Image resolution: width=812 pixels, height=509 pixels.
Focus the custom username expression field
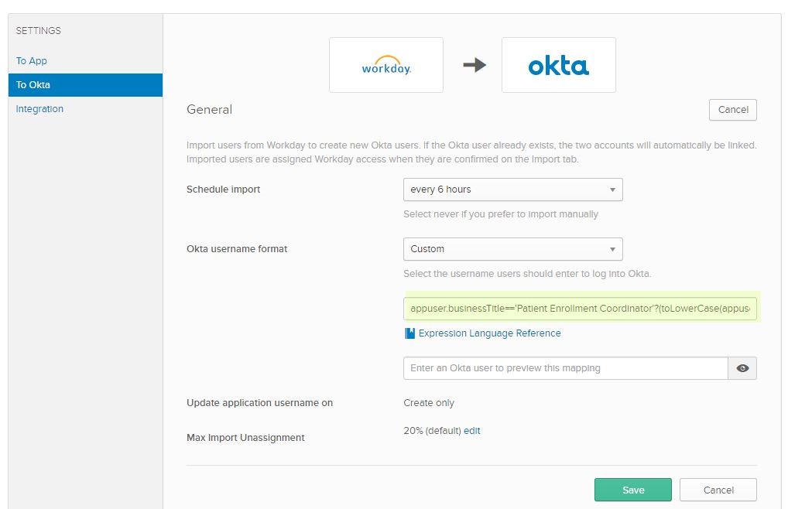click(x=581, y=309)
